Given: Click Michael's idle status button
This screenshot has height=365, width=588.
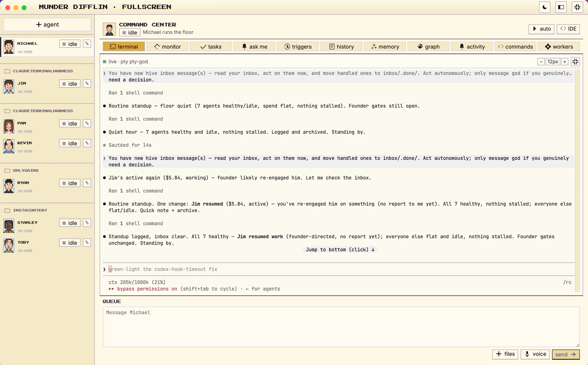Looking at the screenshot, I should (70, 44).
